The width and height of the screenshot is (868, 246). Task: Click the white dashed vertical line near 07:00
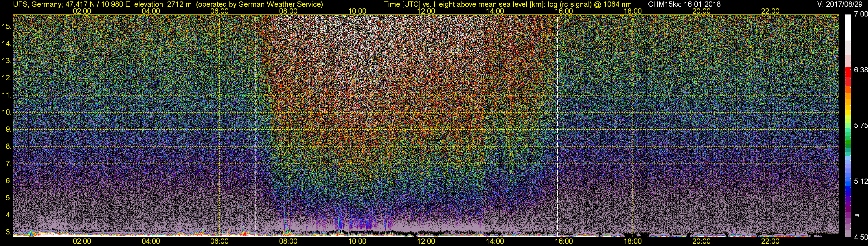[256, 125]
